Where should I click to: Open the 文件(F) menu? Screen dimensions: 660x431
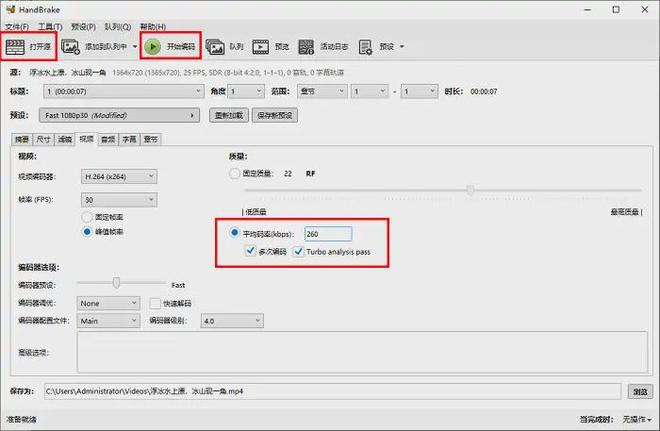click(x=17, y=27)
